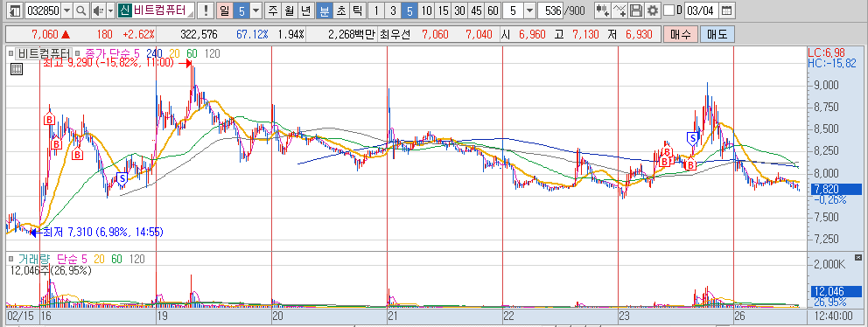This screenshot has width=868, height=327.
Task: Expand the 비트컴퓨터 stock name box corner arrow
Action: [x=192, y=14]
